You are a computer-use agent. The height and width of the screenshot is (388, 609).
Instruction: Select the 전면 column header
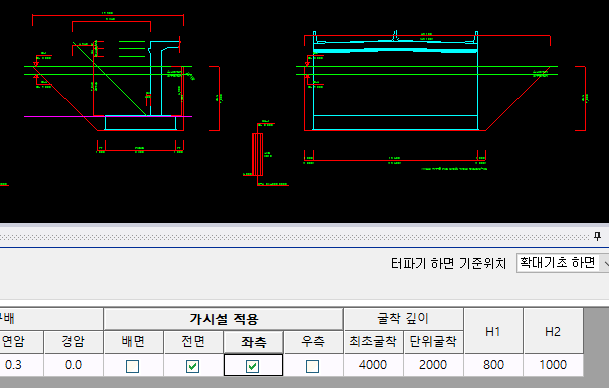click(x=193, y=342)
